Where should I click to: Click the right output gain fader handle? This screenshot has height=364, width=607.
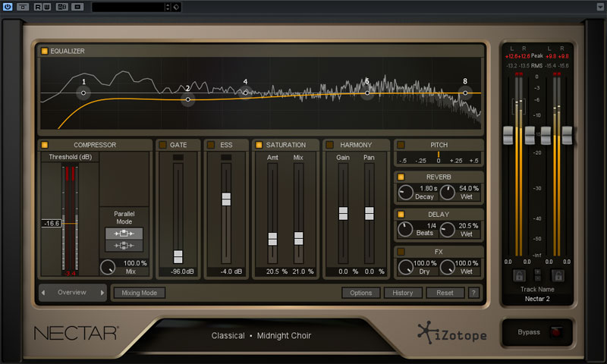click(567, 136)
